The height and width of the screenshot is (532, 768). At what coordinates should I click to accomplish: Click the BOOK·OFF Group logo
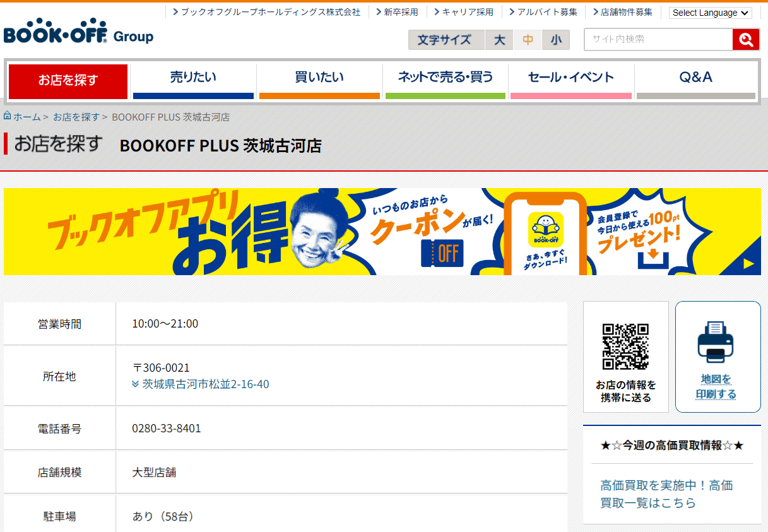tap(78, 32)
